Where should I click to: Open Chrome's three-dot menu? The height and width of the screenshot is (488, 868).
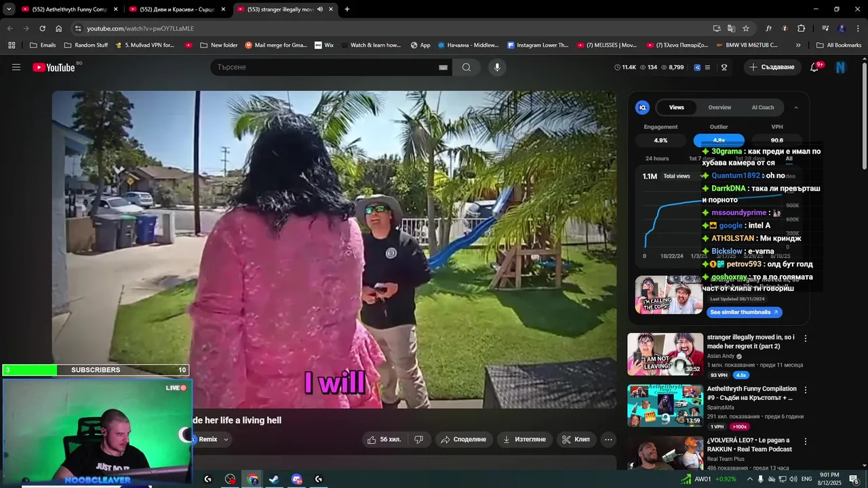[858, 28]
